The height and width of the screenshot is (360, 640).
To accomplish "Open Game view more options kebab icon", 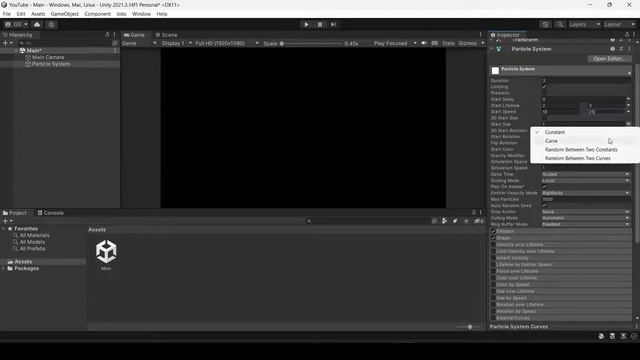I will (480, 35).
